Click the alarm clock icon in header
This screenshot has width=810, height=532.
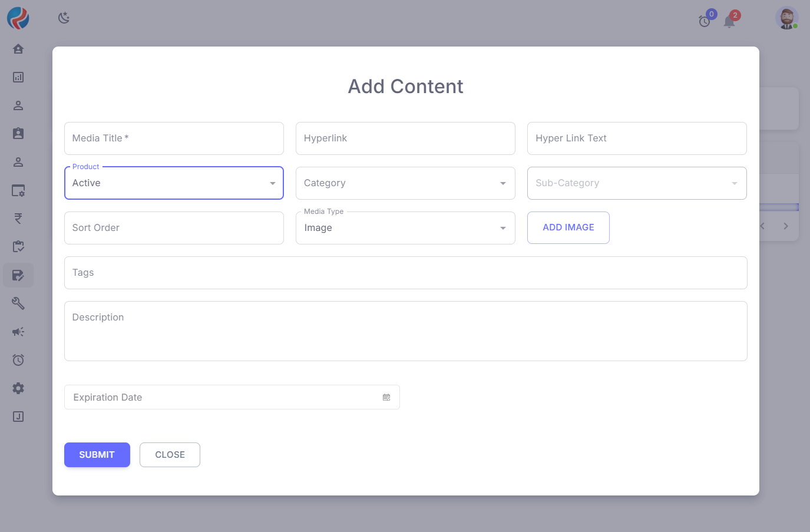(705, 22)
